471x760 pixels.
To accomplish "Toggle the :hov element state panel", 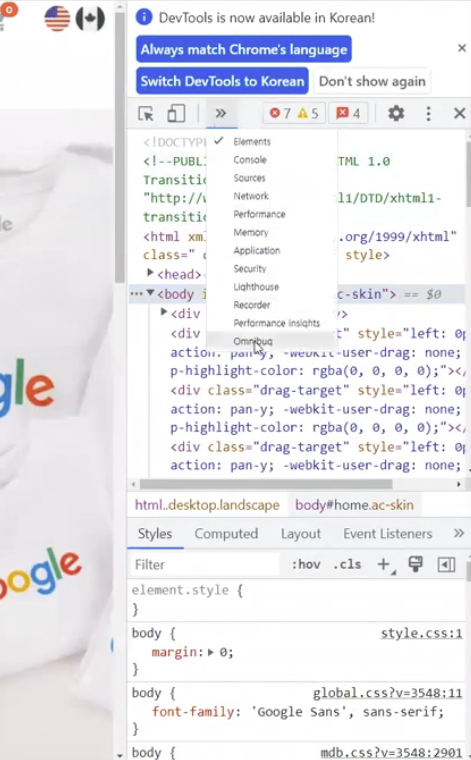I will tap(306, 565).
